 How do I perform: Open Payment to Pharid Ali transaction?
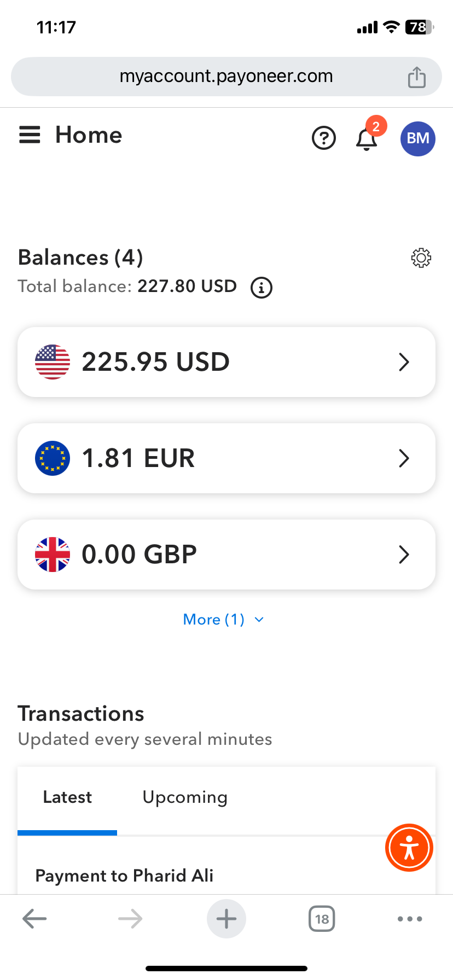(125, 876)
